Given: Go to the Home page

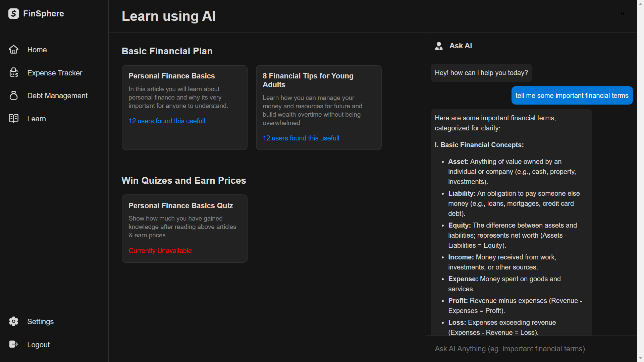Looking at the screenshot, I should 37,50.
